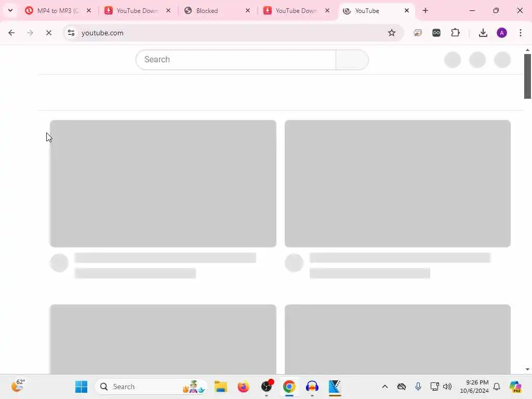Bookmark this page with the star
532x399 pixels.
pyautogui.click(x=392, y=33)
